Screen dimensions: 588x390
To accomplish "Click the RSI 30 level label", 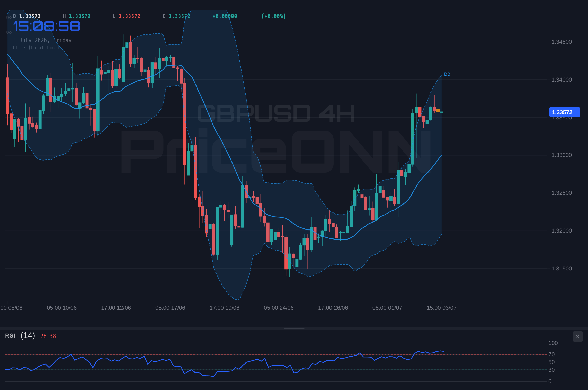I will pyautogui.click(x=551, y=370).
